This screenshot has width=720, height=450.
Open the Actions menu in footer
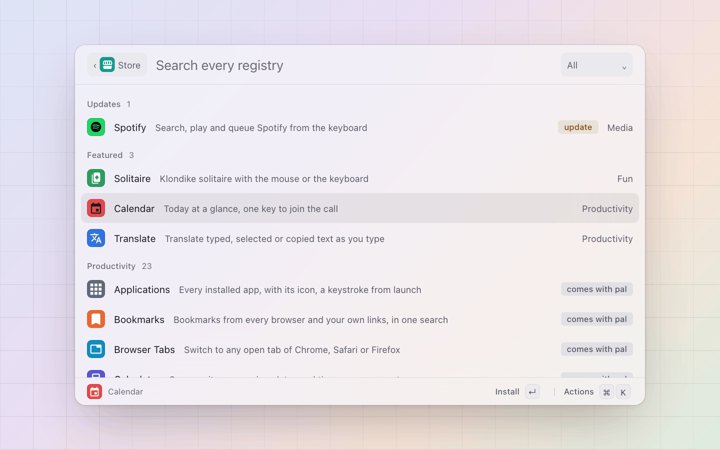point(579,392)
